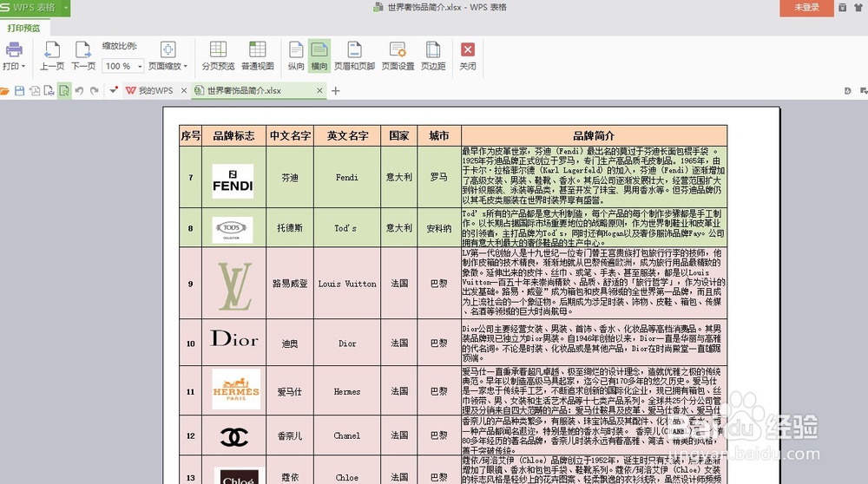Viewport: 868px width, 484px height.
Task: Switch to normal view (普通视图)
Action: coord(258,56)
